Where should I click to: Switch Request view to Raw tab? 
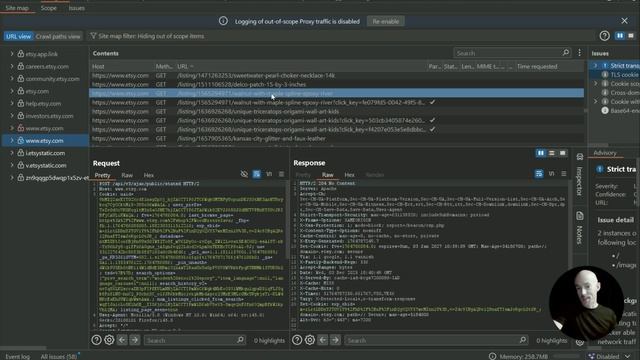[x=127, y=175]
